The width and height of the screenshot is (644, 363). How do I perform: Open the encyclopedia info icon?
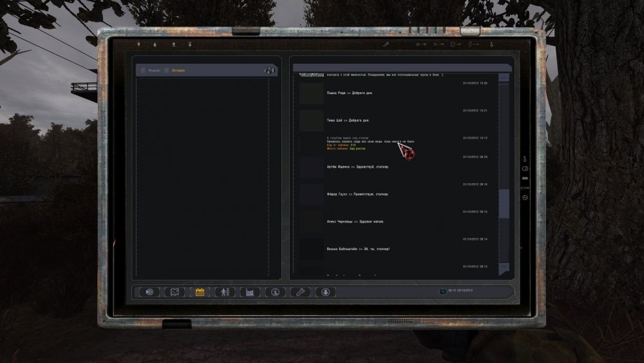275,292
